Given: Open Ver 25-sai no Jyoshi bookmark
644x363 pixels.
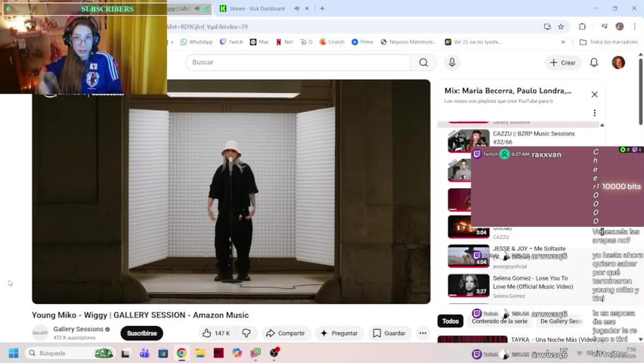Looking at the screenshot, I should 473,42.
